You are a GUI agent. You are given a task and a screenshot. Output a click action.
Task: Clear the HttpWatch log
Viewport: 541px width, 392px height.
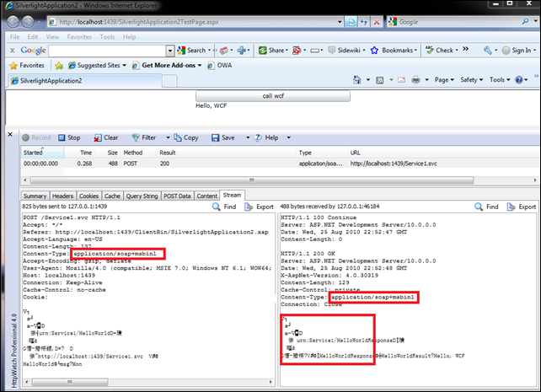pyautogui.click(x=106, y=137)
